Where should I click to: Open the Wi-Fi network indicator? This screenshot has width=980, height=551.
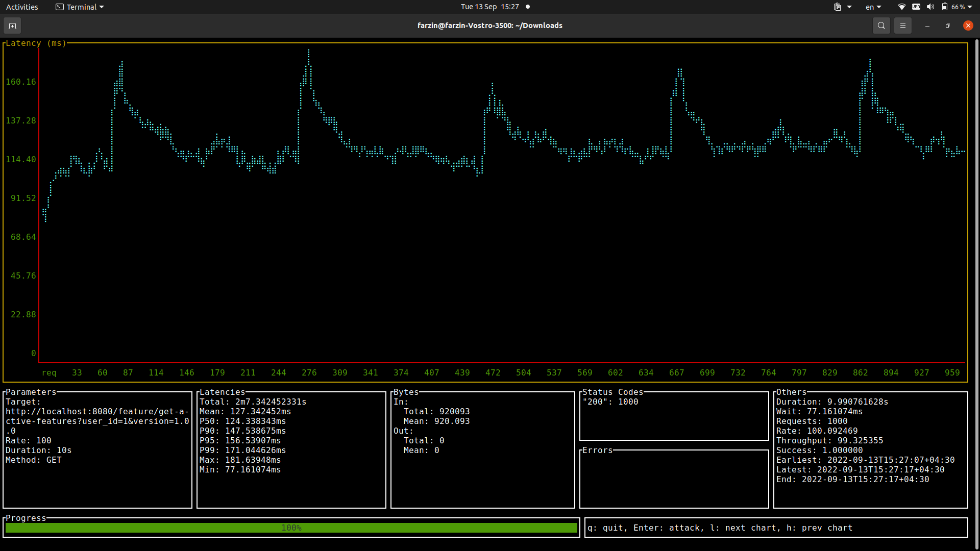pyautogui.click(x=902, y=7)
